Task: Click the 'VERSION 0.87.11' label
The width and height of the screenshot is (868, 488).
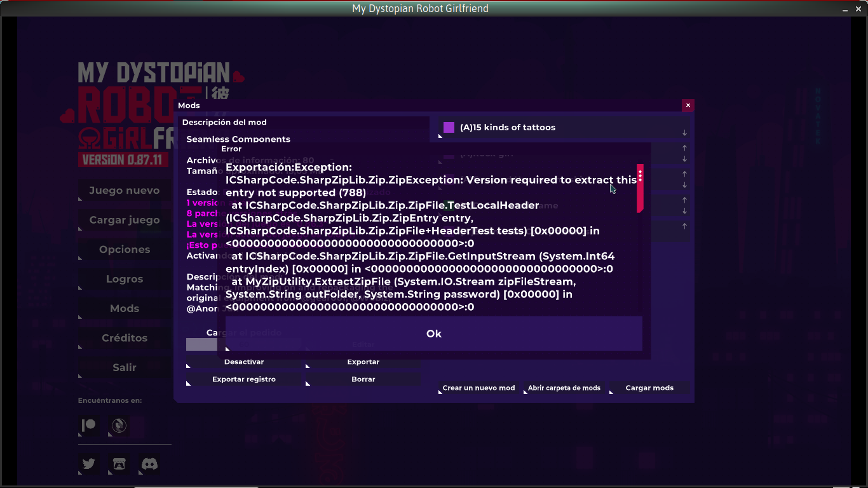Action: [x=122, y=159]
